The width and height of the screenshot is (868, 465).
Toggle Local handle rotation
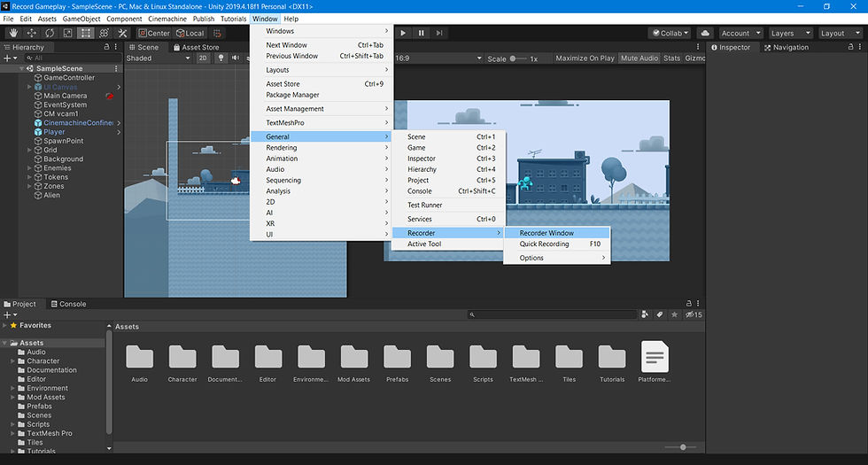pos(190,34)
